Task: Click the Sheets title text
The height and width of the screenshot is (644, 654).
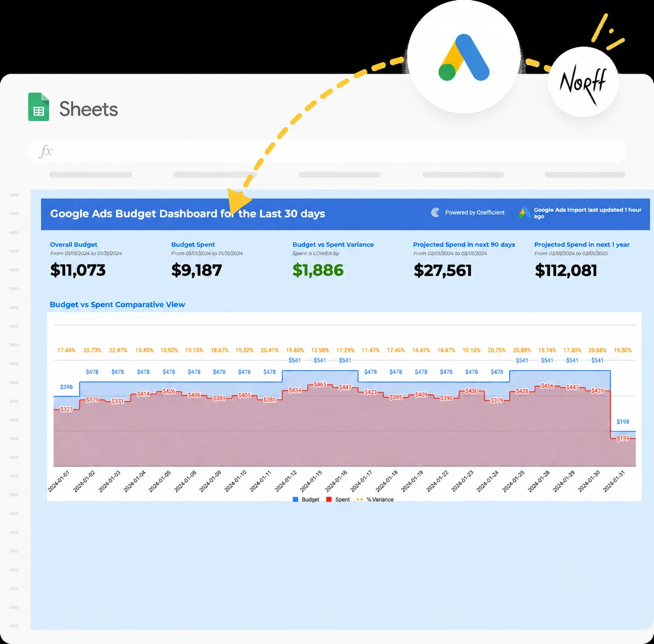Action: 88,109
